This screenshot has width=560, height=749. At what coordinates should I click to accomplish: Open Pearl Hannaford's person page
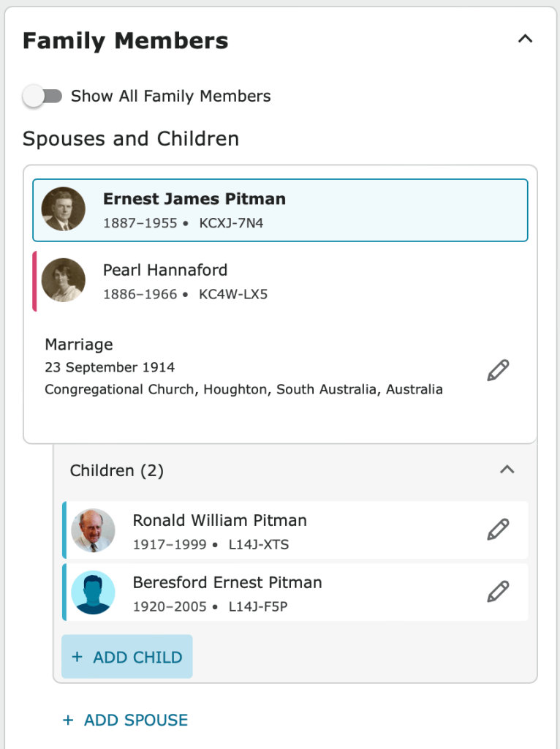coord(165,270)
